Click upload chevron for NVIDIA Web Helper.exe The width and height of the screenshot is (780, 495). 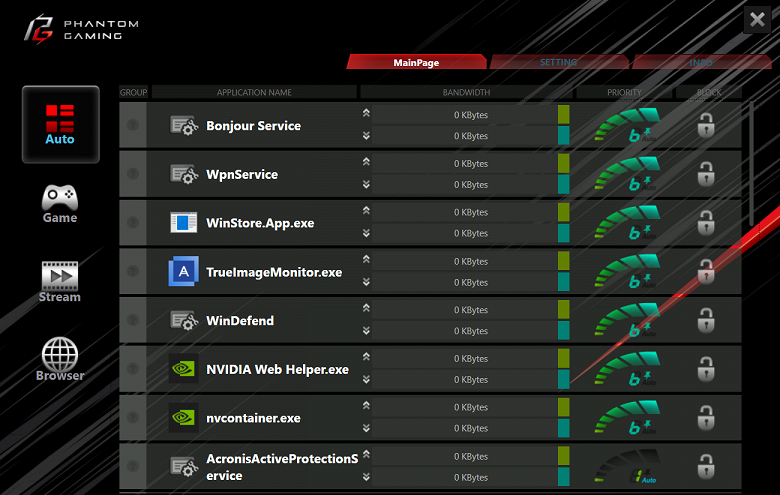click(x=366, y=357)
